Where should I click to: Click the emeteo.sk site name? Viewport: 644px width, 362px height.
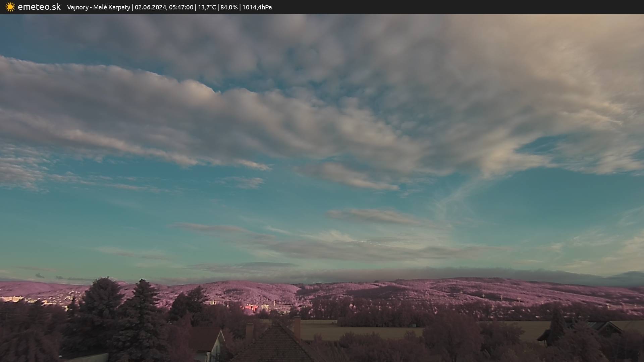click(x=39, y=7)
